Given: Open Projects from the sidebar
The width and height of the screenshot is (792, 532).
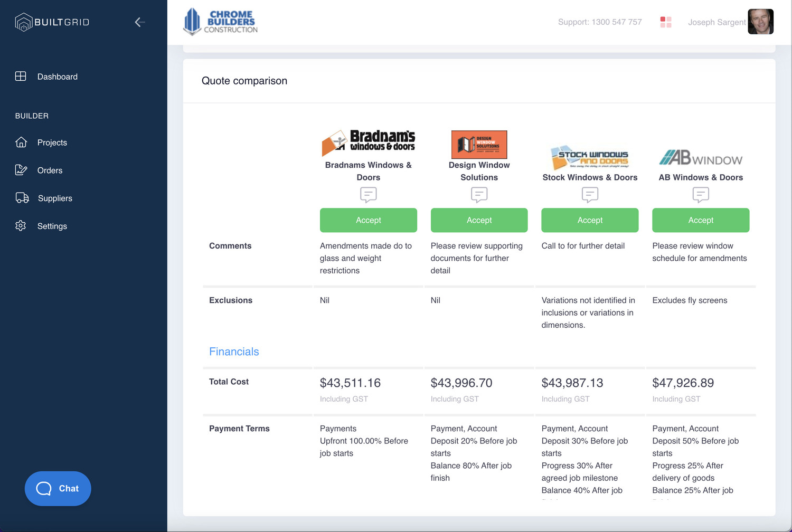Looking at the screenshot, I should tap(52, 142).
